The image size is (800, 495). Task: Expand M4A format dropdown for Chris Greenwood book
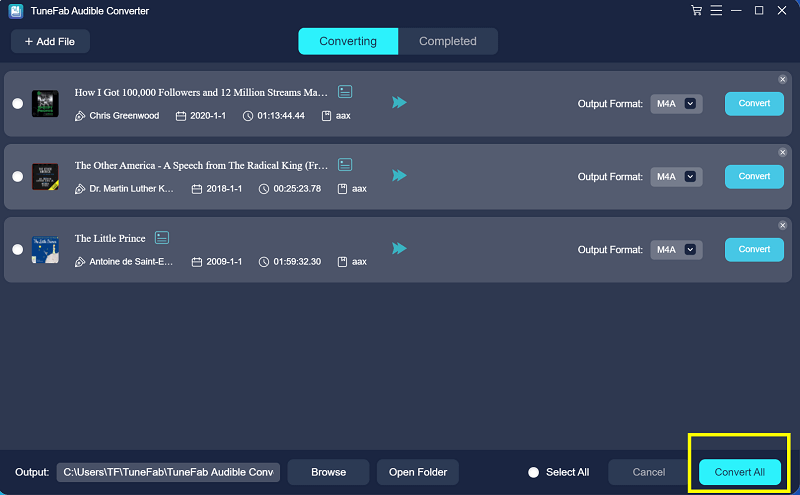point(677,103)
